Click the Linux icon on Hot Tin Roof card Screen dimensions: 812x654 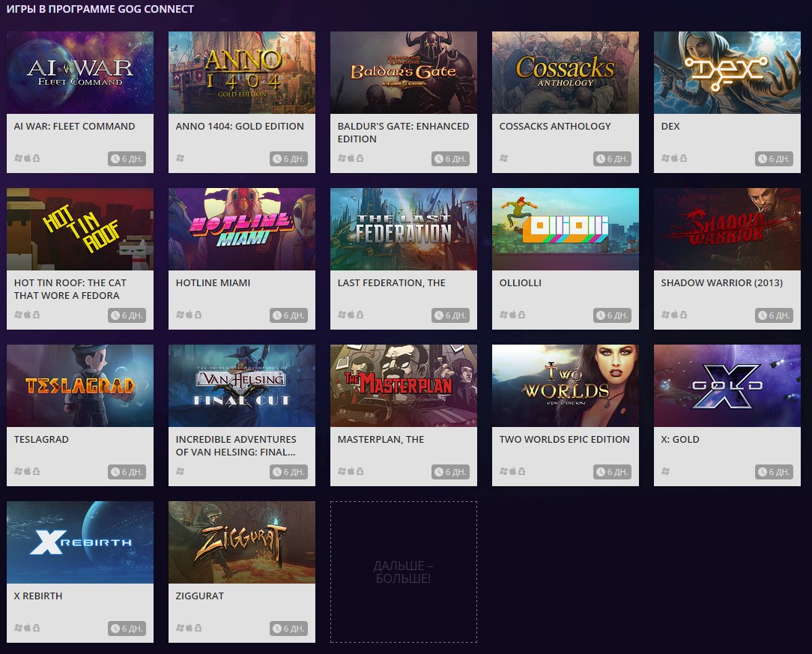[x=36, y=315]
